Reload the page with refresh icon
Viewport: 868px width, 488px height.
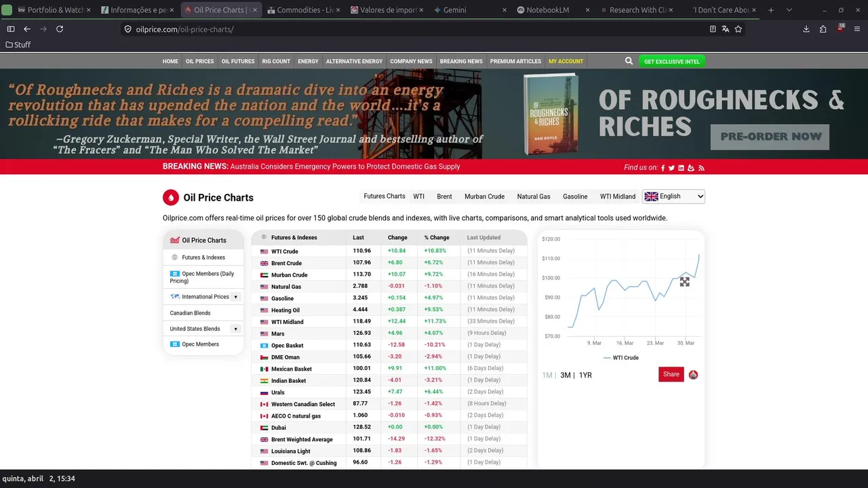click(x=60, y=29)
